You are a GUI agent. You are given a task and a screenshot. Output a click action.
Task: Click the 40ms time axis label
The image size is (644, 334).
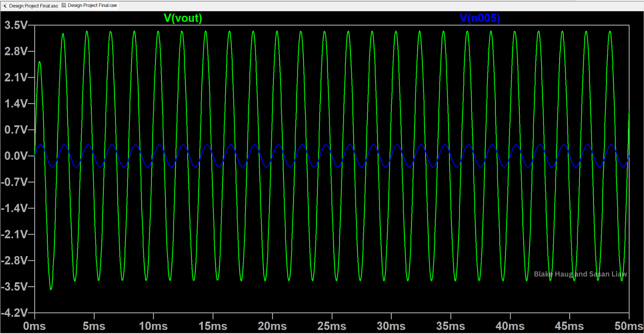(x=510, y=326)
